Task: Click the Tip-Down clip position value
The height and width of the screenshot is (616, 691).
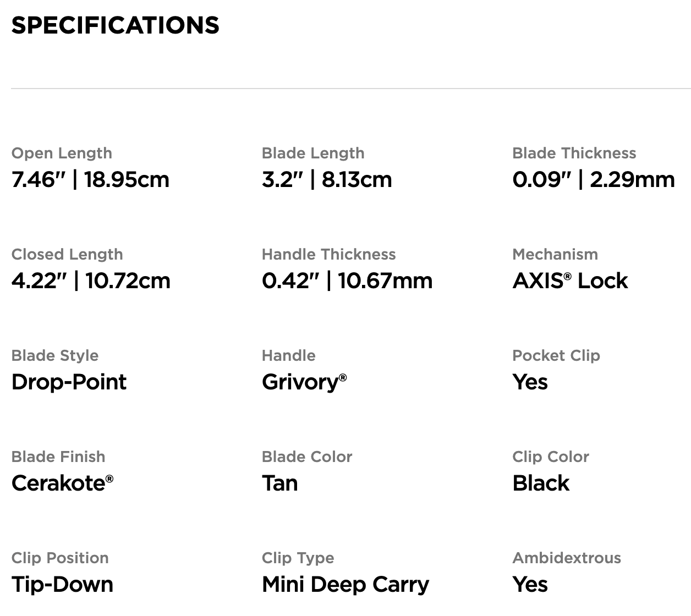Action: tap(62, 585)
